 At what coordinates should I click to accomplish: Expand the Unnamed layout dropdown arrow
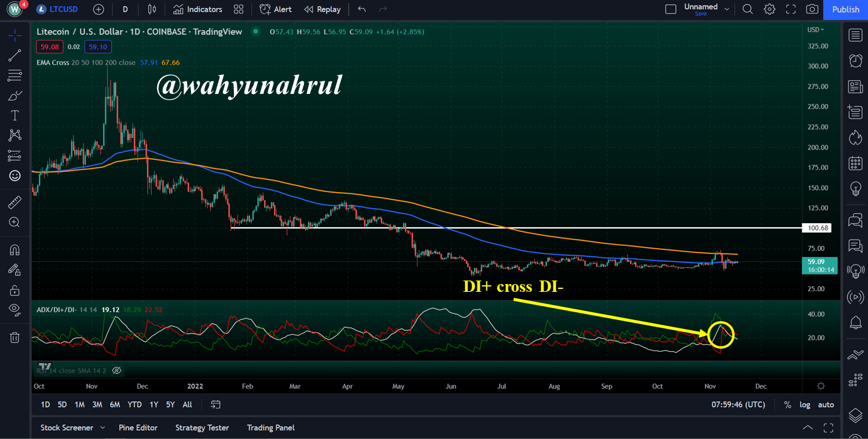pyautogui.click(x=727, y=9)
